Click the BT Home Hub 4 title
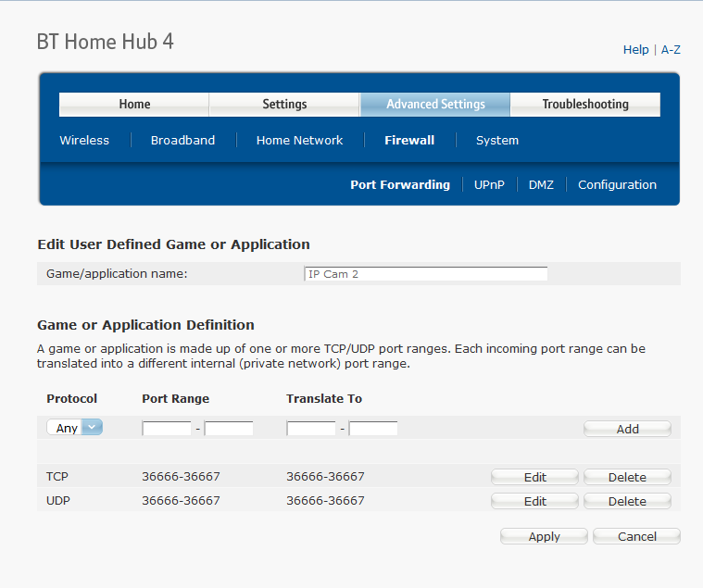The height and width of the screenshot is (588, 703). (x=106, y=42)
